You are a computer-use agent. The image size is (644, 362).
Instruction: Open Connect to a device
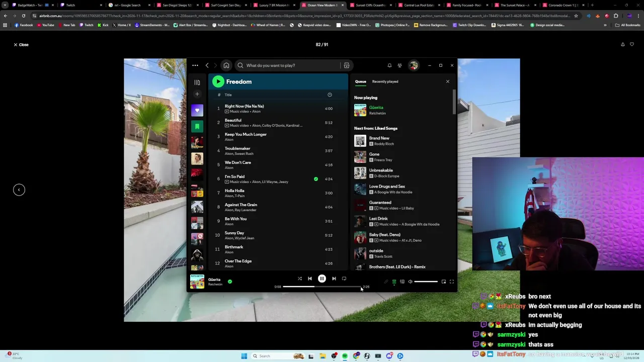coord(402,282)
